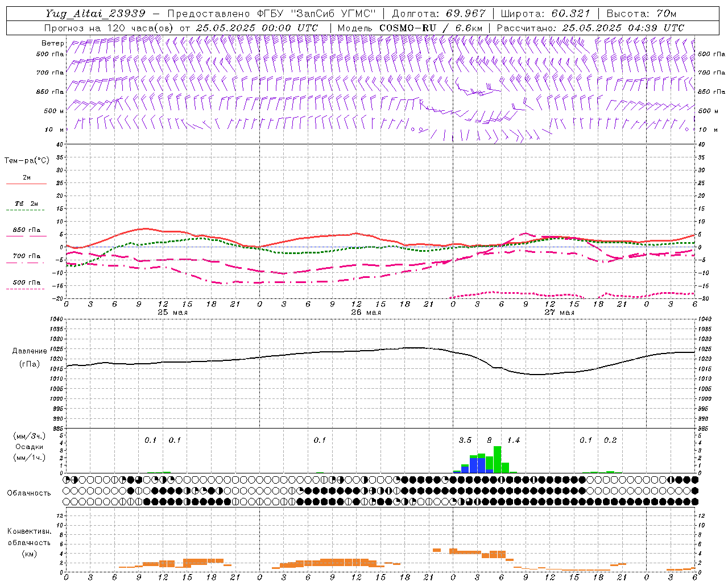Click the Широта: 60.321 header field
The height and width of the screenshot is (582, 728).
click(545, 14)
